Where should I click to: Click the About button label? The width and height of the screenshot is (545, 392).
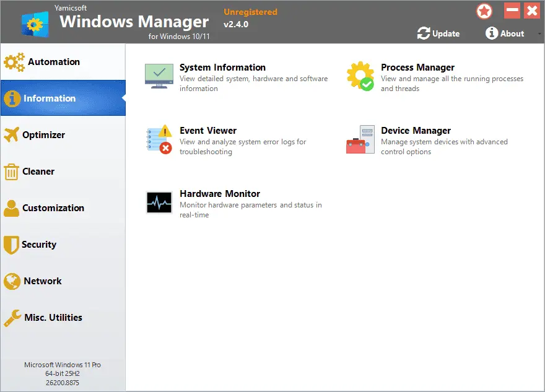tap(512, 33)
